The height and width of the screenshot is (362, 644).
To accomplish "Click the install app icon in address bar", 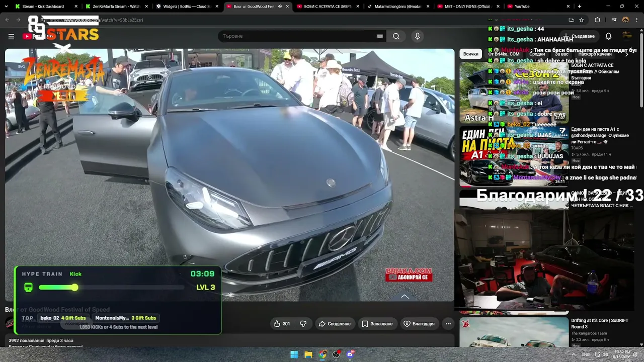I will click(x=571, y=20).
